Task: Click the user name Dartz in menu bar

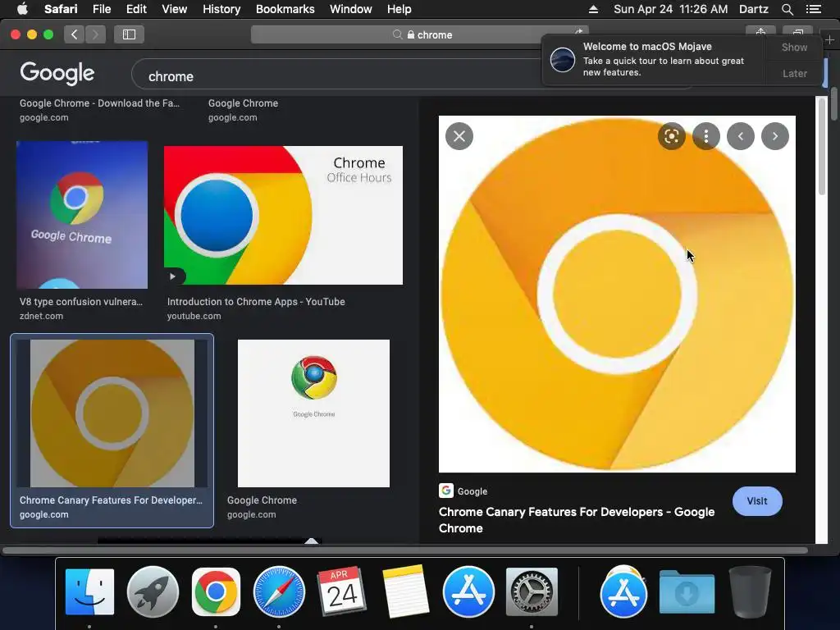Action: [753, 9]
